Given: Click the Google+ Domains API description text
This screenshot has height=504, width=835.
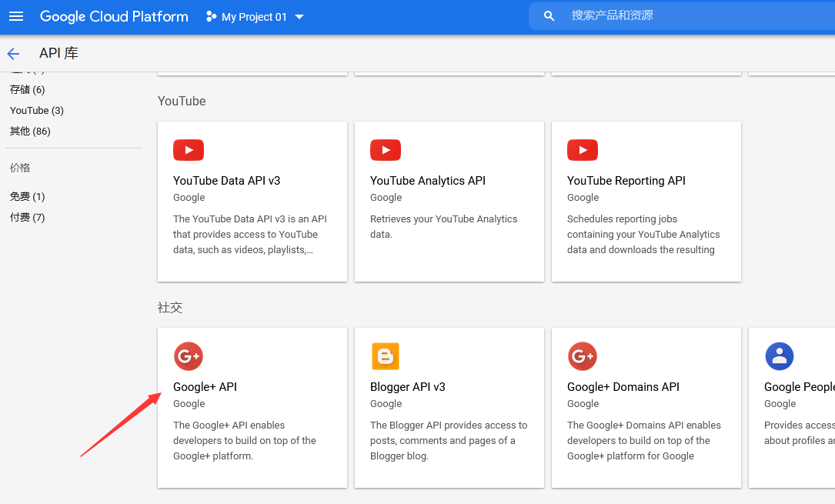Looking at the screenshot, I should click(x=644, y=441).
